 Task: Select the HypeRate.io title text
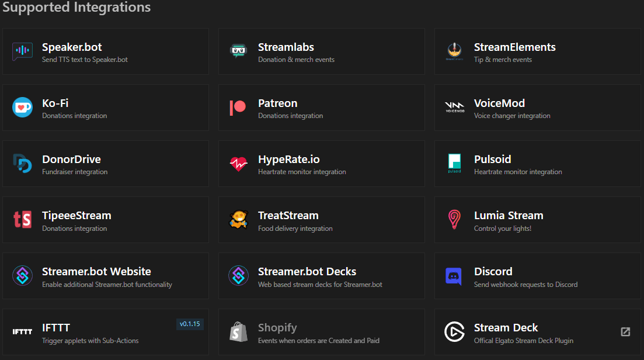pyautogui.click(x=289, y=160)
